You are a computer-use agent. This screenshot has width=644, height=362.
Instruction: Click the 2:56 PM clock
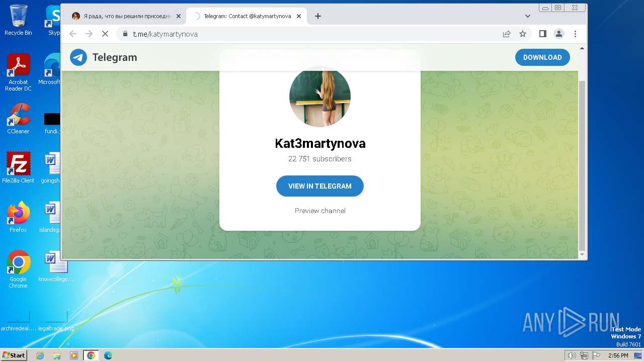(x=618, y=355)
